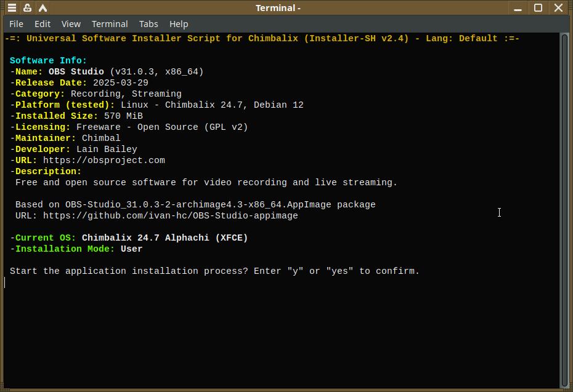Click the bold "OBS Studio" name text
Viewport: 573px width, 392px height.
coord(76,72)
